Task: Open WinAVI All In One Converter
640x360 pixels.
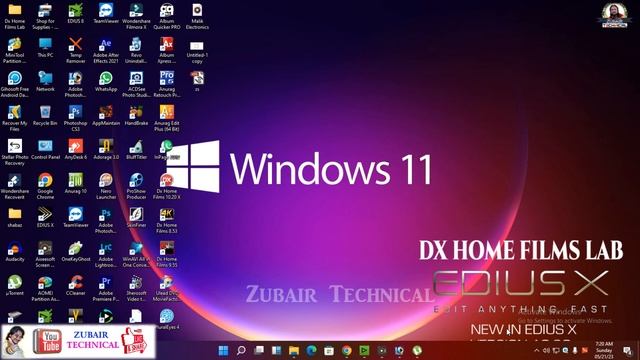Action: (x=136, y=254)
